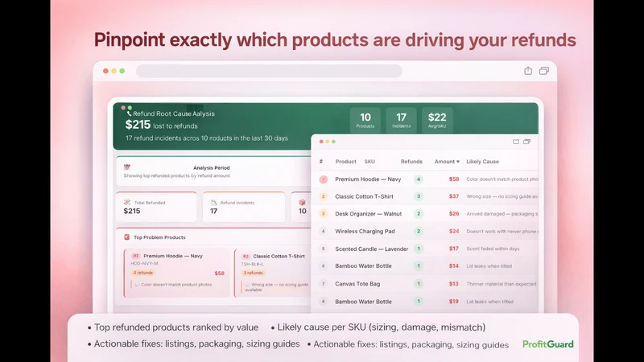This screenshot has width=644, height=362.
Task: Click the share icon in browser toolbar
Action: point(528,71)
